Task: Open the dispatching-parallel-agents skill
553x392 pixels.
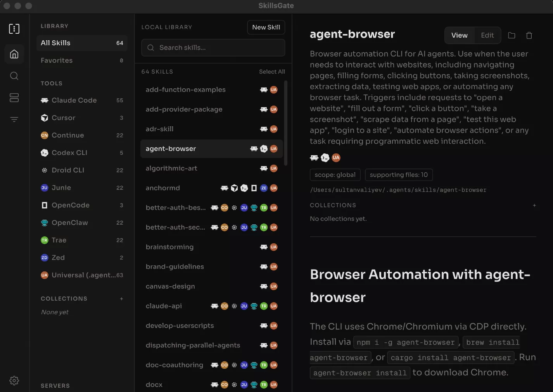Action: [212, 346]
